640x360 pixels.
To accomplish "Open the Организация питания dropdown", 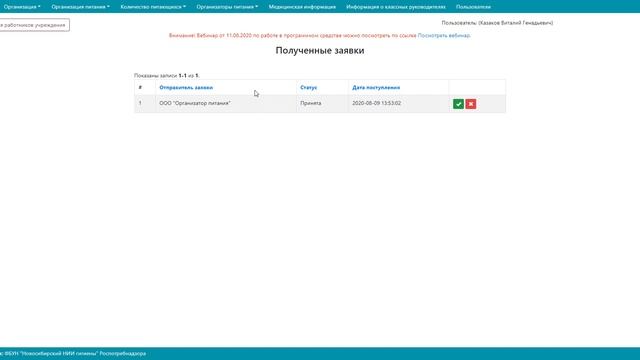I will tap(80, 7).
